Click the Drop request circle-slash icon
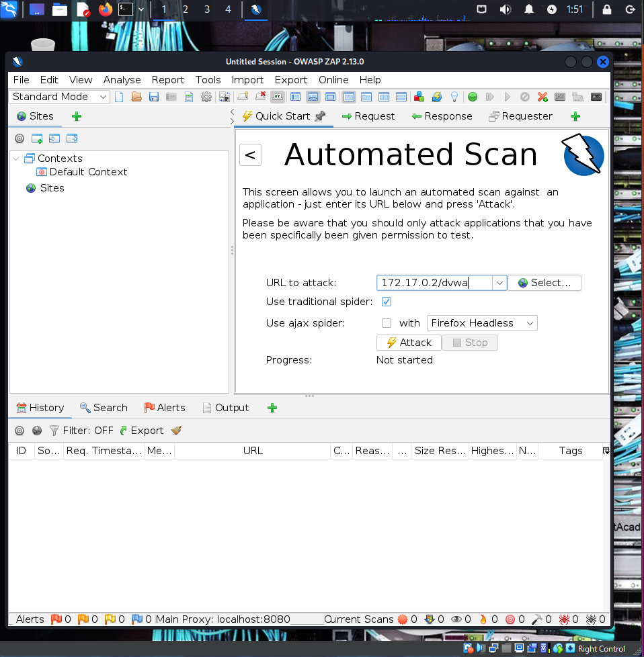The image size is (644, 657). click(x=524, y=97)
